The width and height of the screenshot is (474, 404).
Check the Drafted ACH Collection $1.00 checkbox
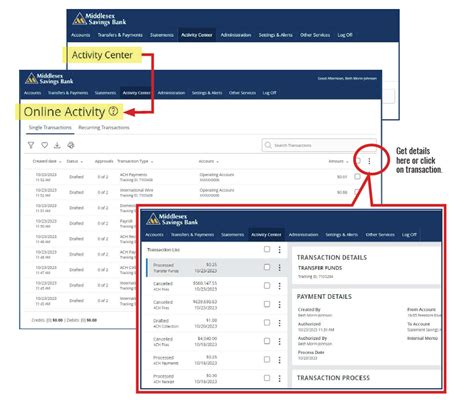point(267,322)
